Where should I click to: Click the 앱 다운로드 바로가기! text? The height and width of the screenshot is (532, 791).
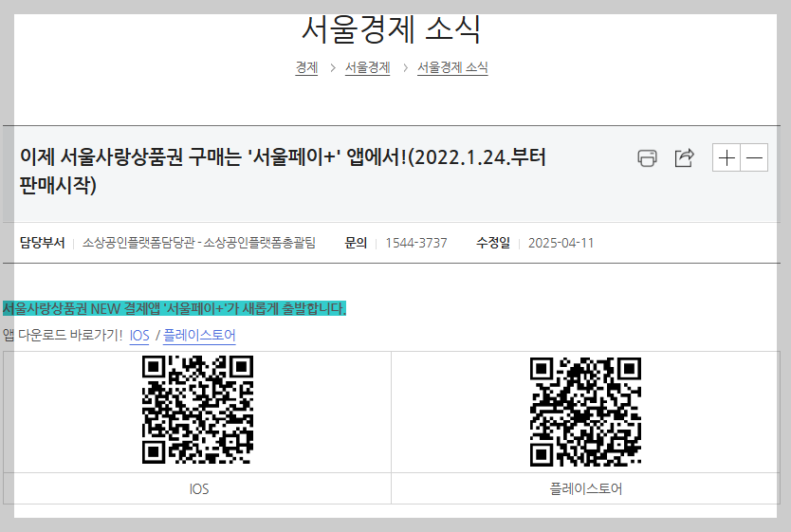(x=63, y=336)
